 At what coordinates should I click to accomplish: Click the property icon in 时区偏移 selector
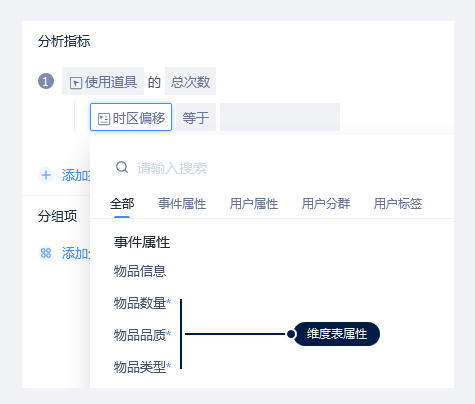click(x=104, y=119)
